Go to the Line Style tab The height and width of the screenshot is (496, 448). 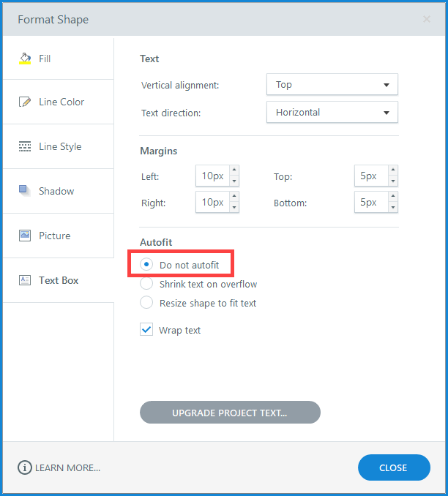[59, 146]
